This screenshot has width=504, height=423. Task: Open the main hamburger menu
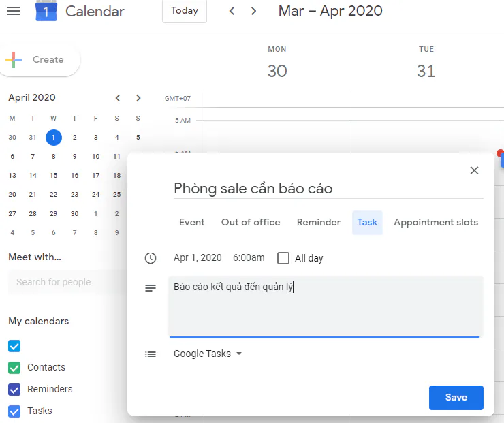click(x=14, y=12)
